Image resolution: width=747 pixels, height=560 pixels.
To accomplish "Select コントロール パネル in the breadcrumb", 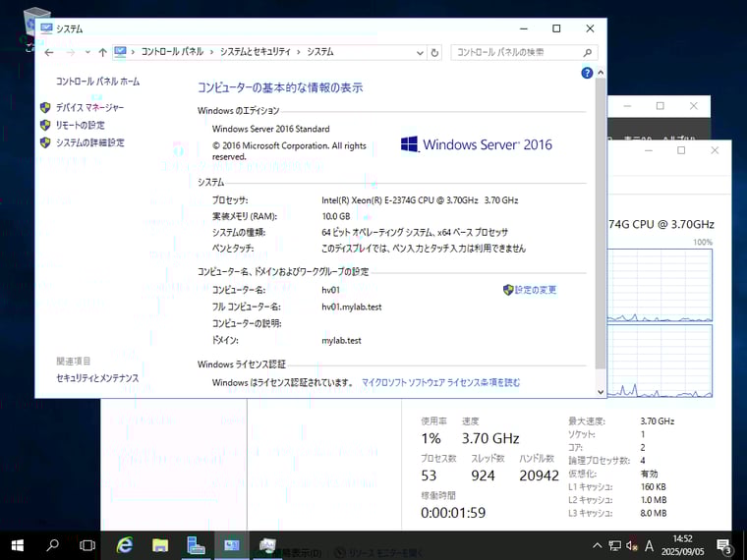I will coord(172,52).
